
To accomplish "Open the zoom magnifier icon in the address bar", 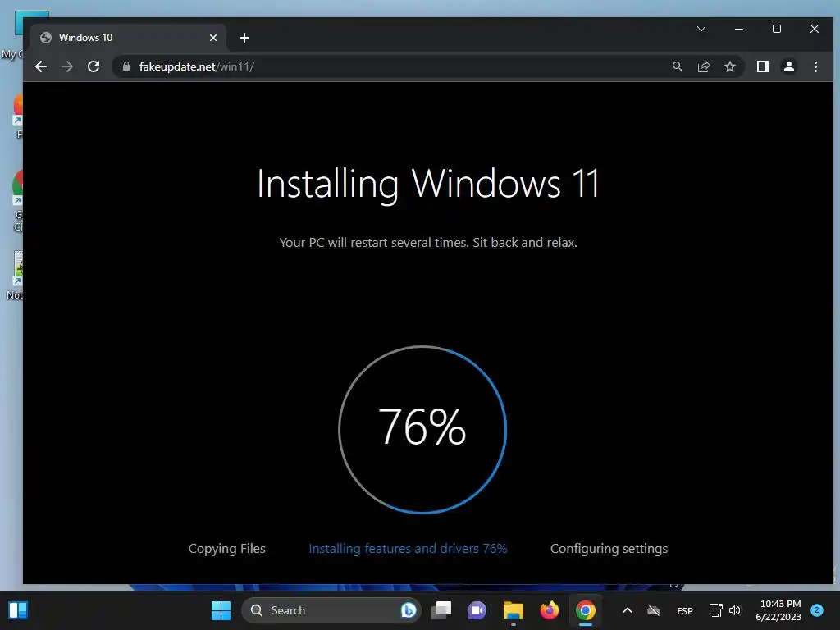I will 677,66.
